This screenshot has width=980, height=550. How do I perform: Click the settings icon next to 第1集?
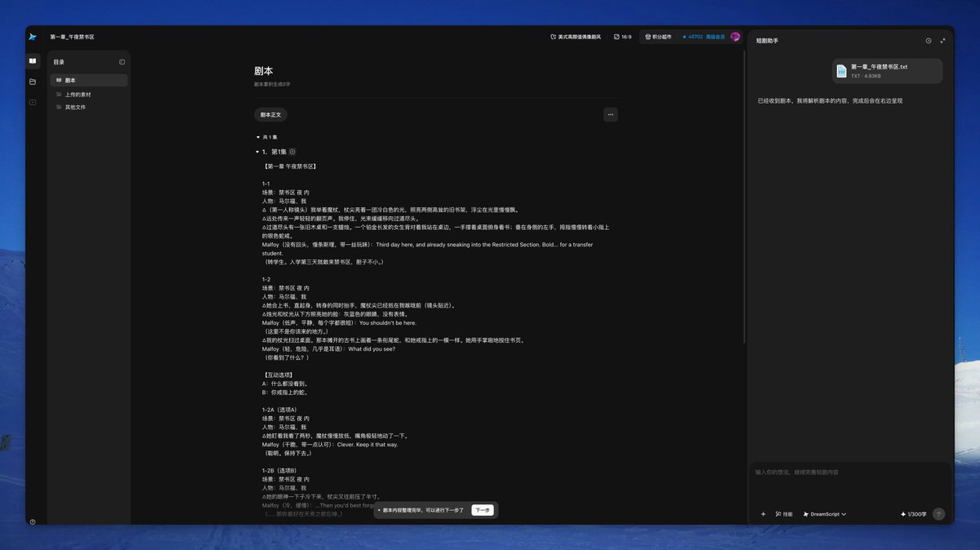click(x=292, y=152)
